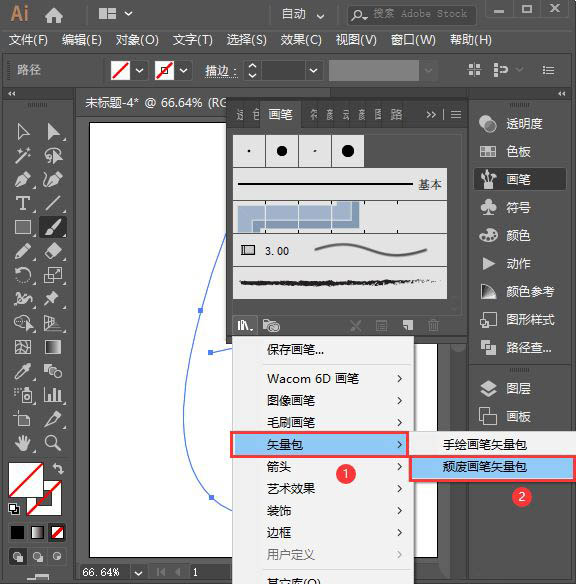Open the 效果(C) menu
The image size is (576, 584).
point(301,39)
